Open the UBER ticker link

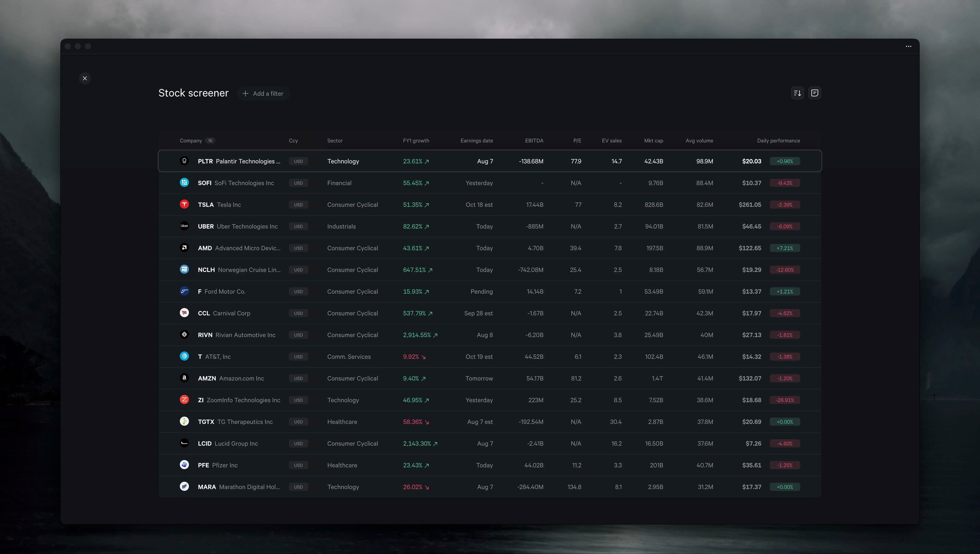point(205,227)
